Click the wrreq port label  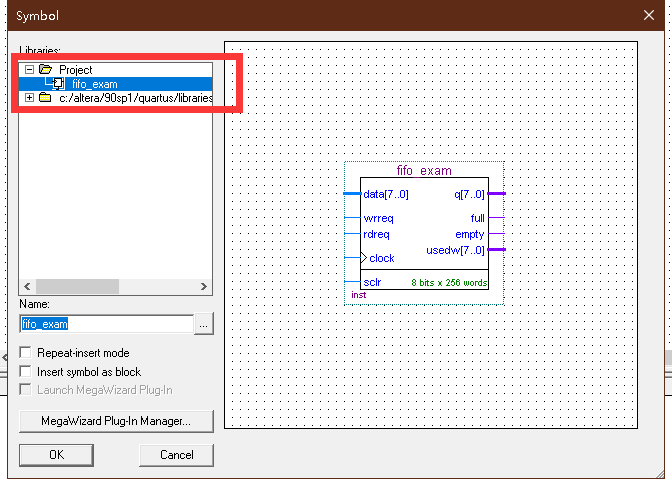click(x=378, y=218)
